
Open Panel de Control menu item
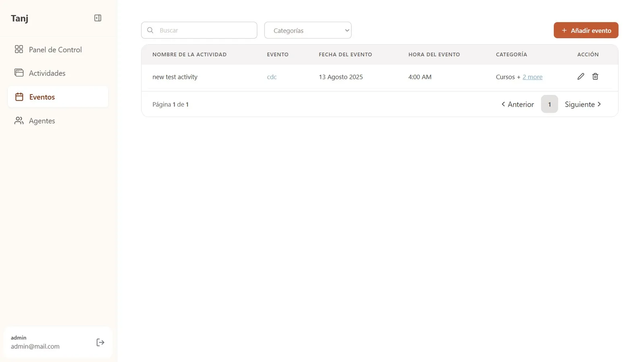(58, 49)
